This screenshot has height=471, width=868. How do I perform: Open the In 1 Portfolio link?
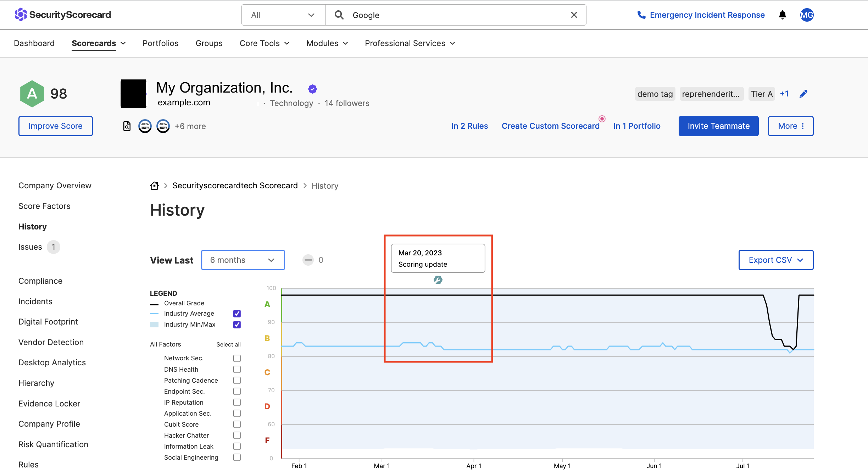coord(637,126)
